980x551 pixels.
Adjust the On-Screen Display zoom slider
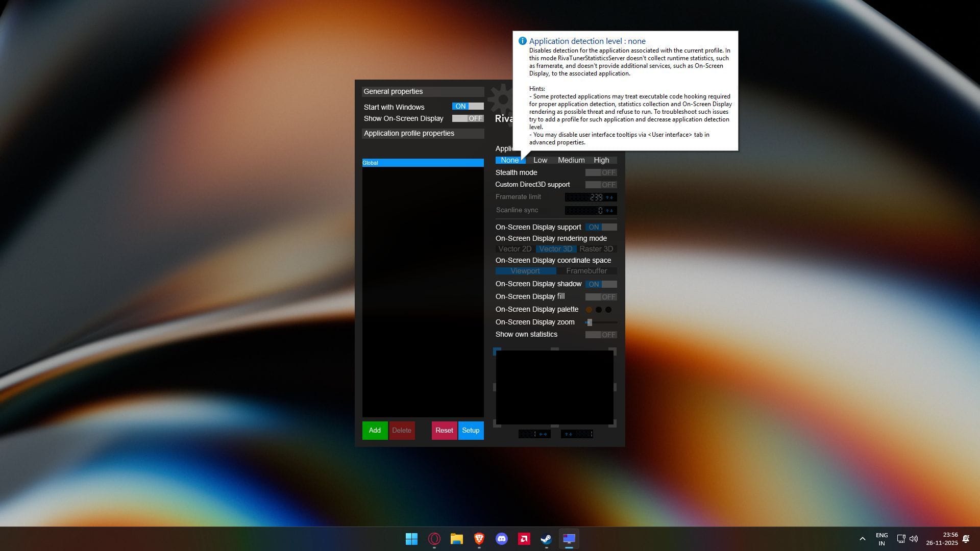pos(590,322)
